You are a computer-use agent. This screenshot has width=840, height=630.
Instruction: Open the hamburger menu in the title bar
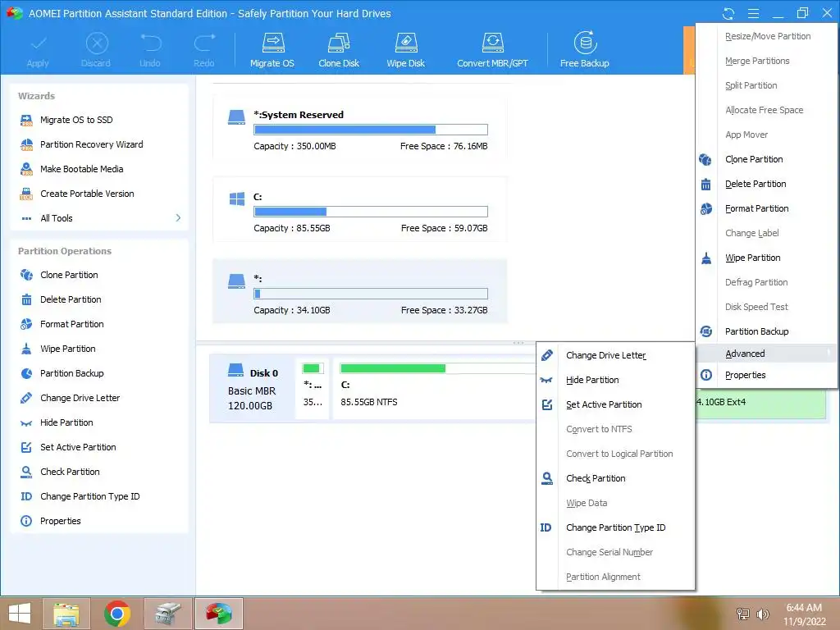753,13
